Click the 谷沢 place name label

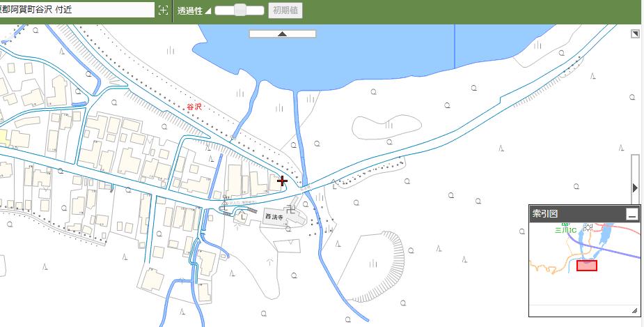click(x=194, y=107)
